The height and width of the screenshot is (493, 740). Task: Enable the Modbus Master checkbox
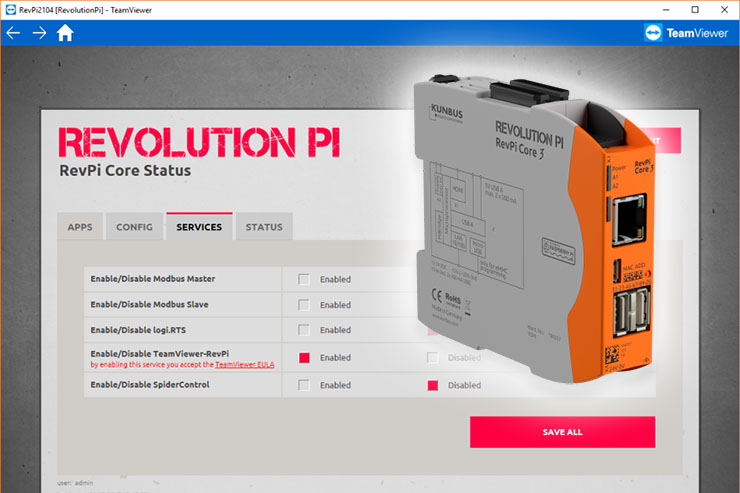pyautogui.click(x=304, y=279)
